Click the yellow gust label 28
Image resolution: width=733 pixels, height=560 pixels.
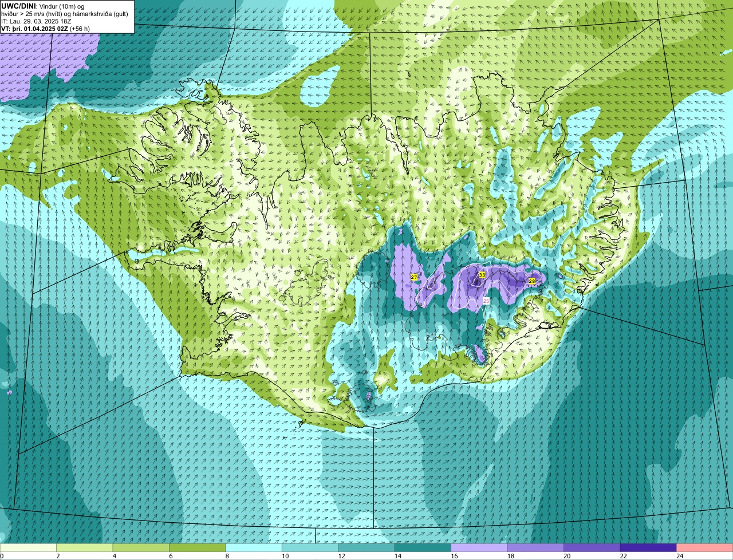tap(531, 281)
